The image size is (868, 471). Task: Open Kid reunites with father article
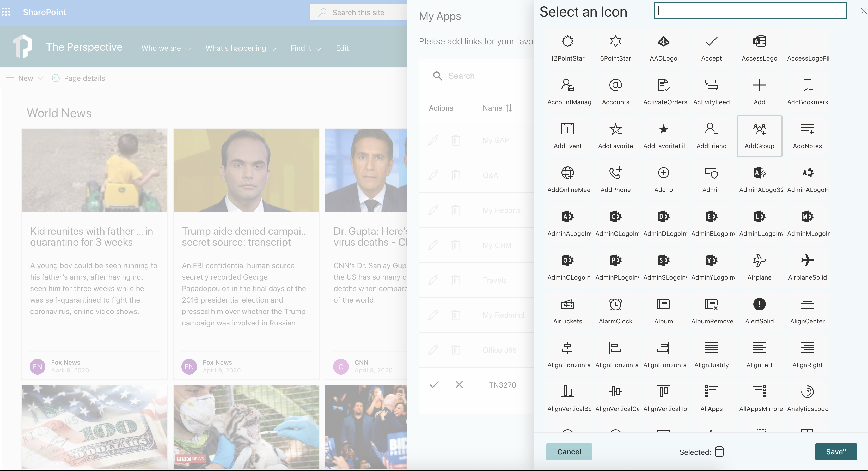(x=92, y=237)
